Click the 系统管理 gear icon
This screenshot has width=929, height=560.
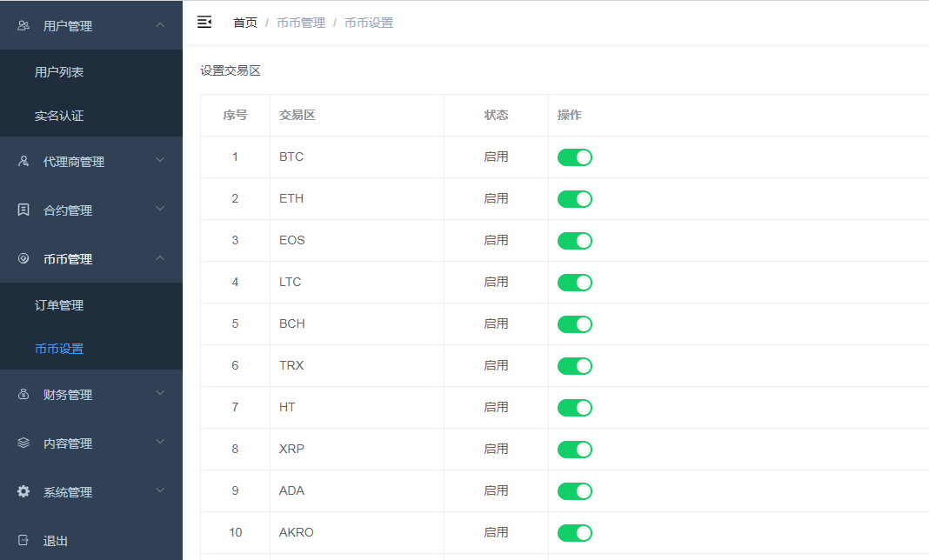click(x=23, y=491)
